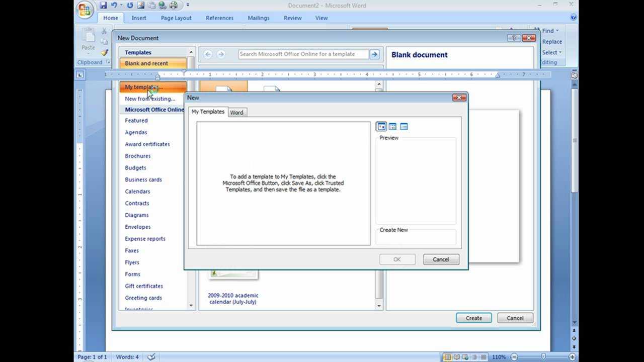
Task: Click the Redo icon in Quick Access Toolbar
Action: point(130,6)
